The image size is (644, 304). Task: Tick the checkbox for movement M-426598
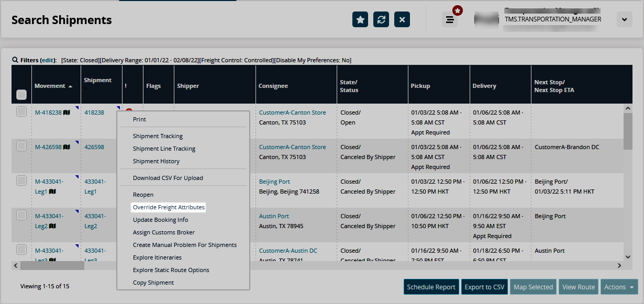[x=21, y=146]
